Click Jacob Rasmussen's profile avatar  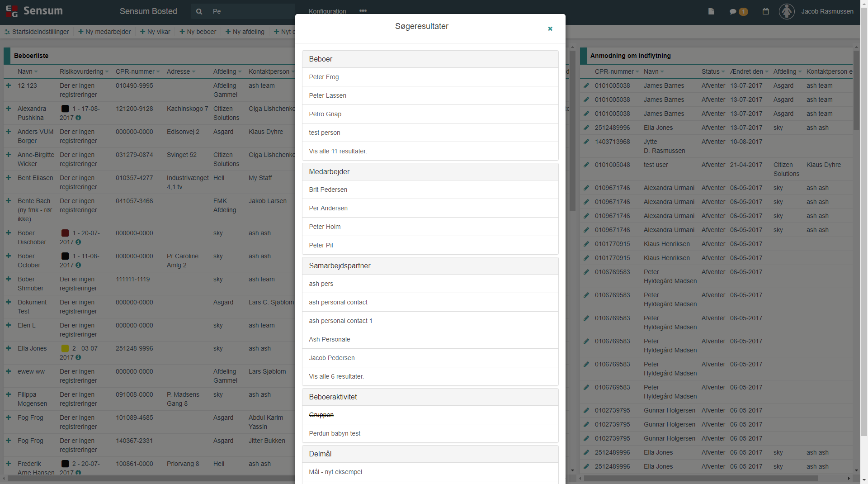pyautogui.click(x=787, y=11)
